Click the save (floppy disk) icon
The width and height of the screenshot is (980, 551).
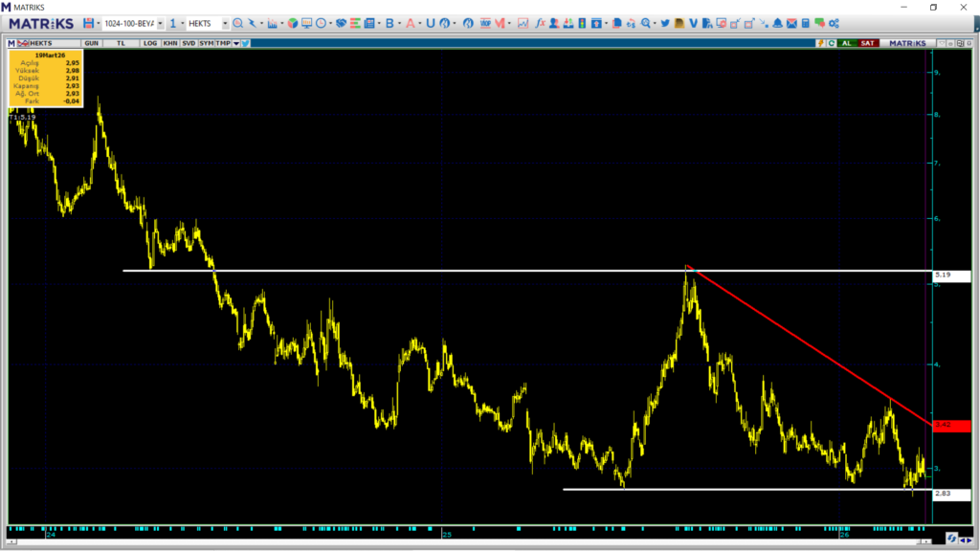pyautogui.click(x=88, y=23)
